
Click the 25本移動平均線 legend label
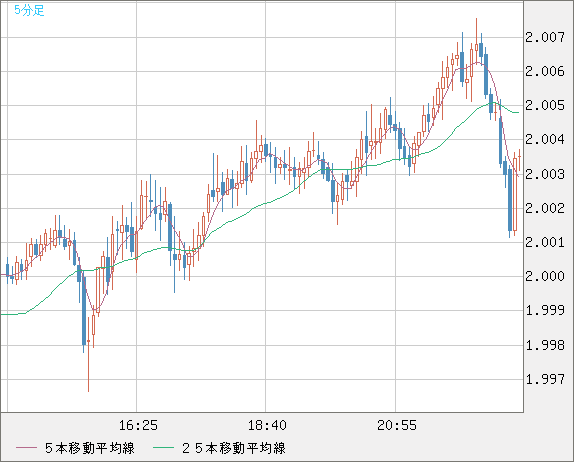[234, 448]
